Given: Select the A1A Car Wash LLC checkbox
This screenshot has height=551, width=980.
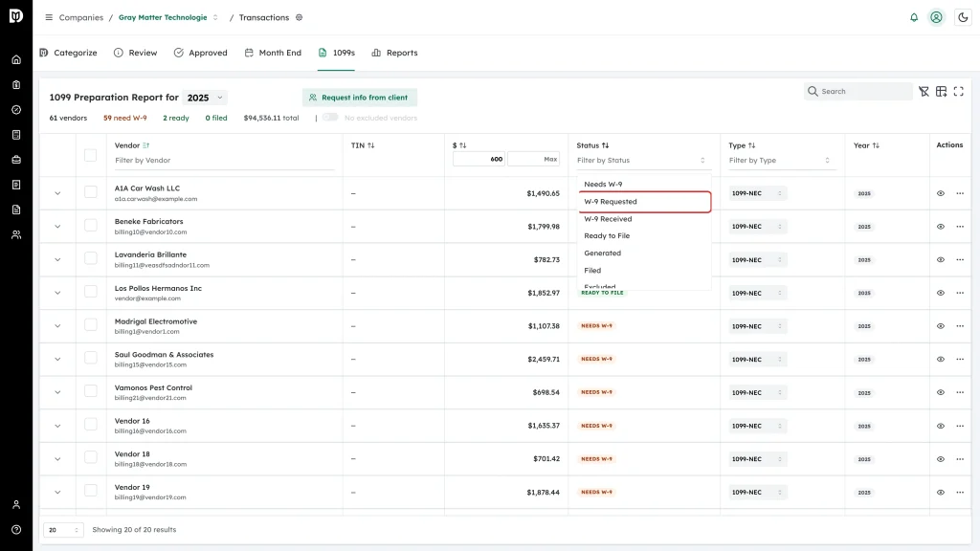Looking at the screenshot, I should [x=91, y=191].
